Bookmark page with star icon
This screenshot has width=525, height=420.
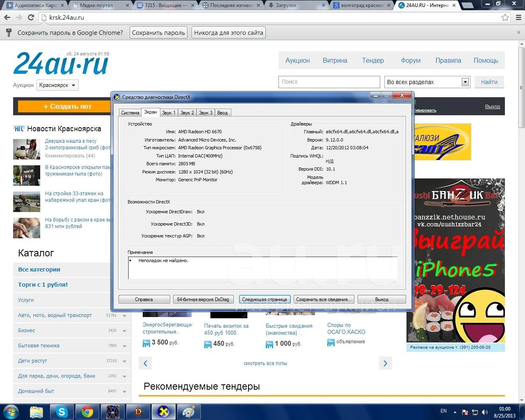click(505, 18)
